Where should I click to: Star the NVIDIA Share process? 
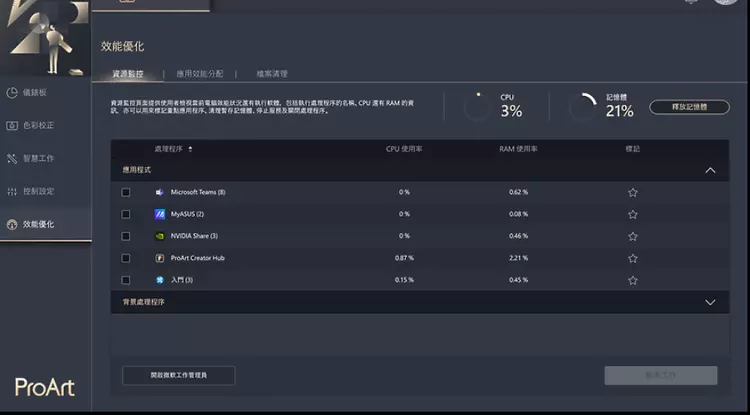pos(632,236)
